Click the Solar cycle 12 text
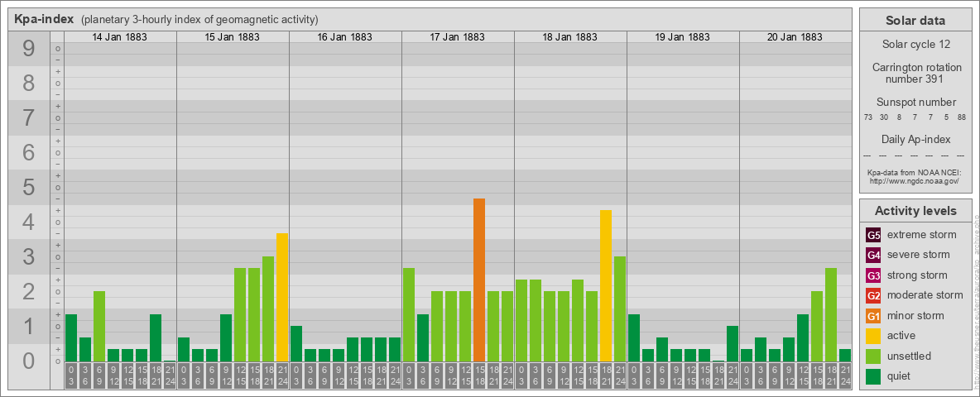This screenshot has width=980, height=397. [915, 45]
